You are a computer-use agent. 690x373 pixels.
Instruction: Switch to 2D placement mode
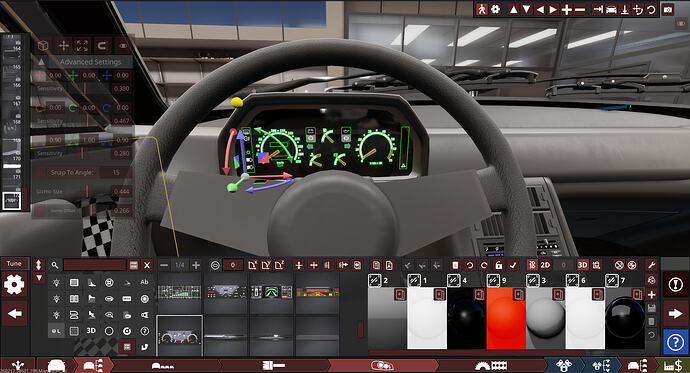pyautogui.click(x=545, y=265)
